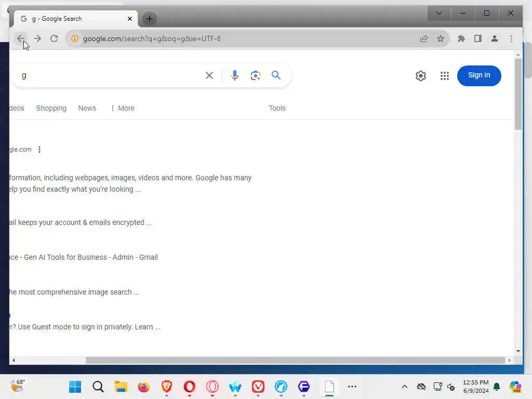Open notifications bell in system tray
This screenshot has width=532, height=399.
pyautogui.click(x=497, y=387)
